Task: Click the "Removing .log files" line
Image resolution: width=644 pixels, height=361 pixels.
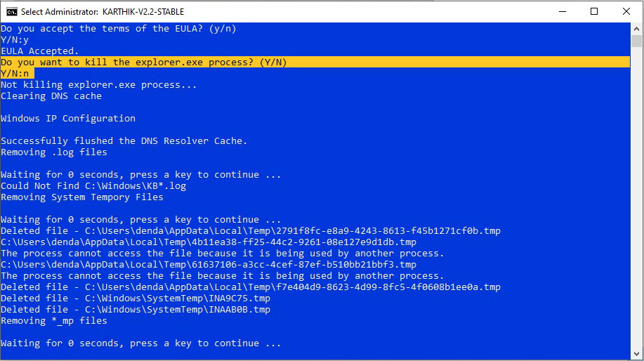Action: coord(54,152)
